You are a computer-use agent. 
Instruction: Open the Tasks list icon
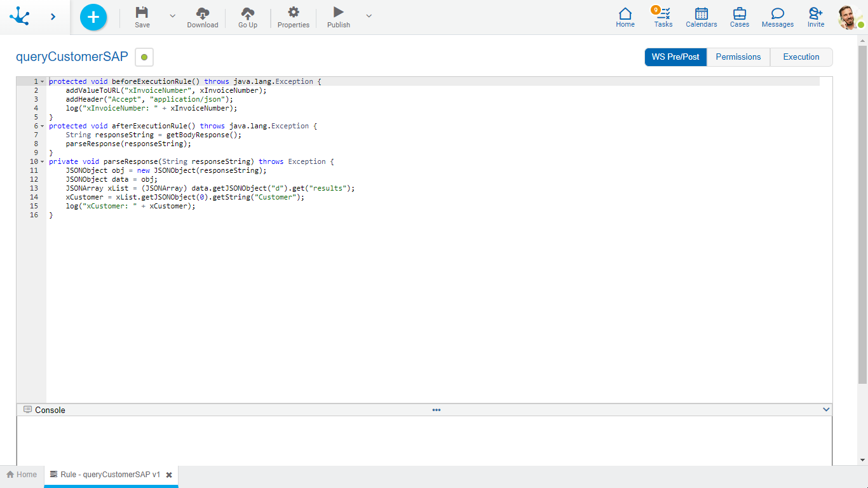[x=663, y=14]
